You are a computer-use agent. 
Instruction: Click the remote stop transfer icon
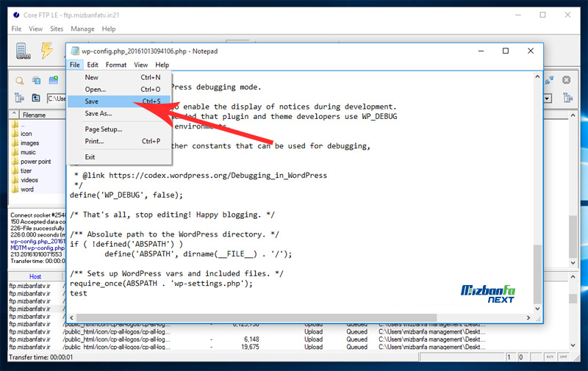point(566,80)
